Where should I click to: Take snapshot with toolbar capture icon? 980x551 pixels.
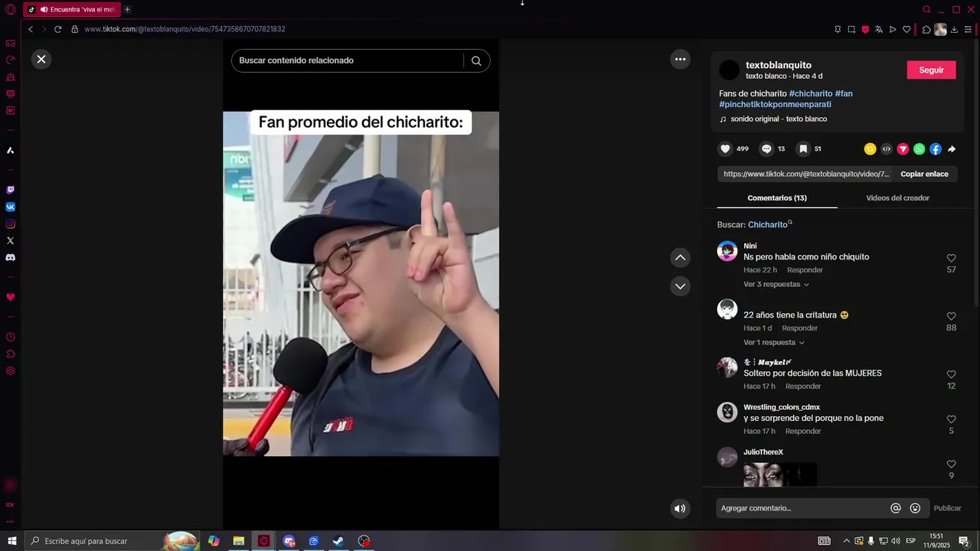point(851,29)
